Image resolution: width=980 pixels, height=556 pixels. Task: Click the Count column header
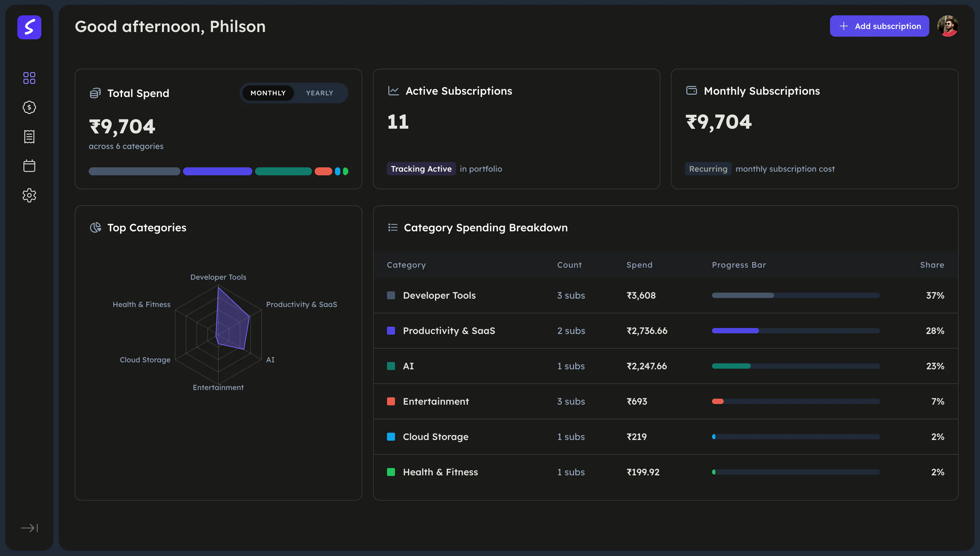pos(569,265)
